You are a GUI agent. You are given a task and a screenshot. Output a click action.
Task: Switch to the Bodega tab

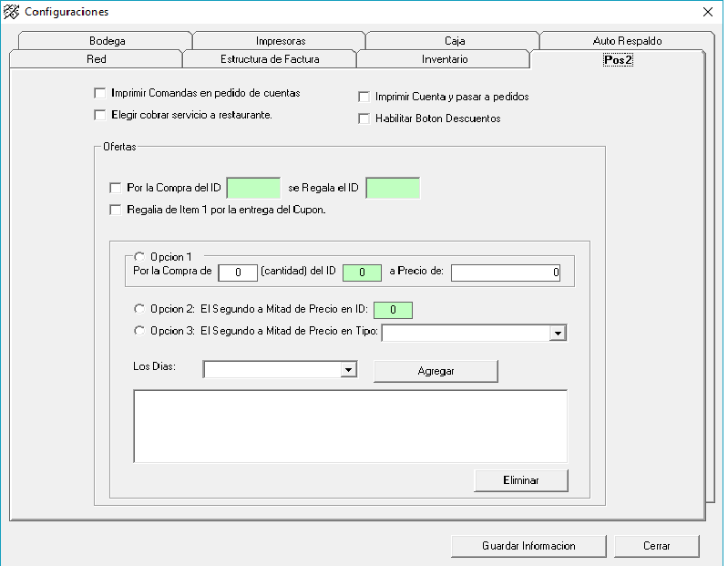point(108,41)
